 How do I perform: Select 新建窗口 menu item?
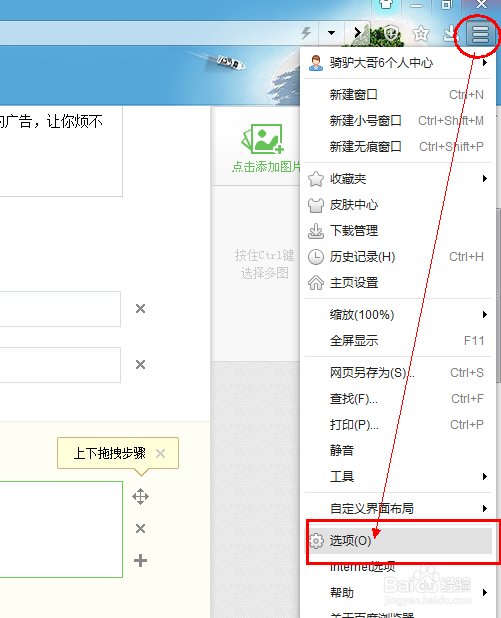click(398, 95)
